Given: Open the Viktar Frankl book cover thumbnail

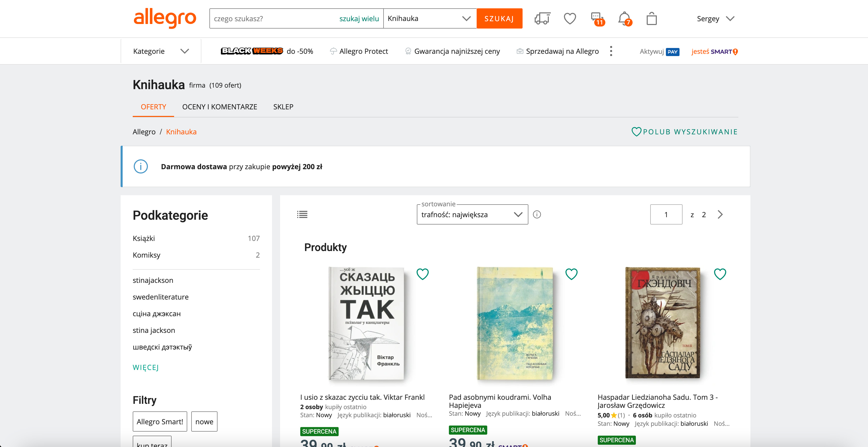Looking at the screenshot, I should point(366,324).
